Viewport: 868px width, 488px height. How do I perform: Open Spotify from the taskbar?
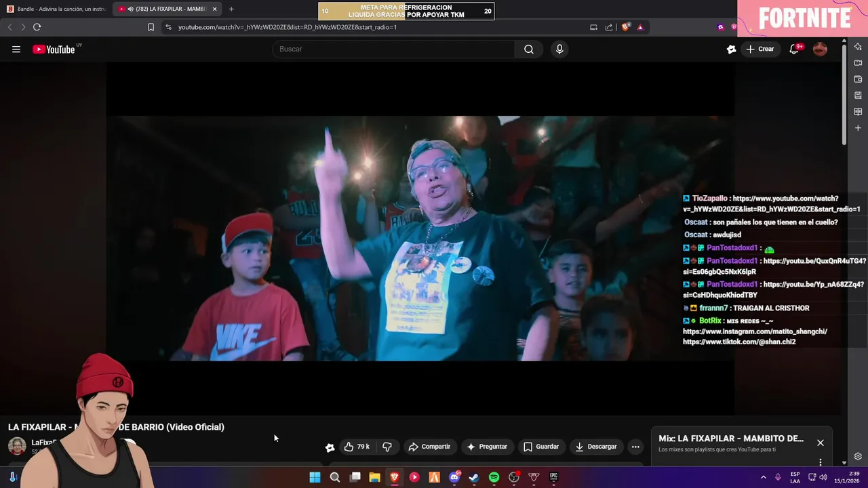[494, 477]
